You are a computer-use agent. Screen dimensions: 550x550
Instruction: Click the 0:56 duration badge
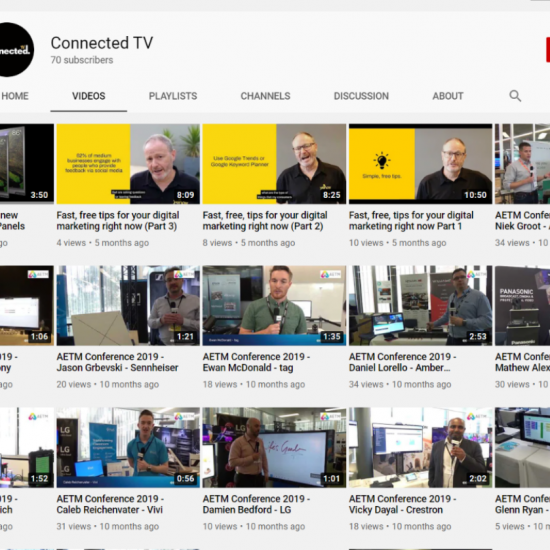(x=185, y=478)
